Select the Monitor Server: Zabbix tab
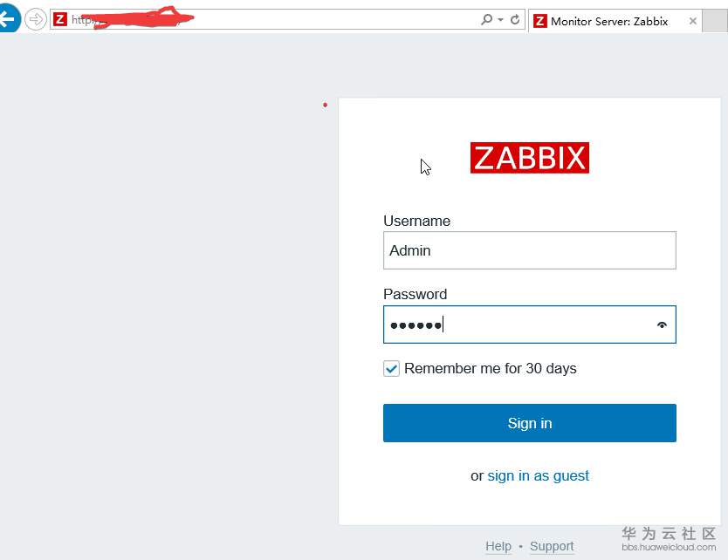The image size is (728, 560). point(609,21)
